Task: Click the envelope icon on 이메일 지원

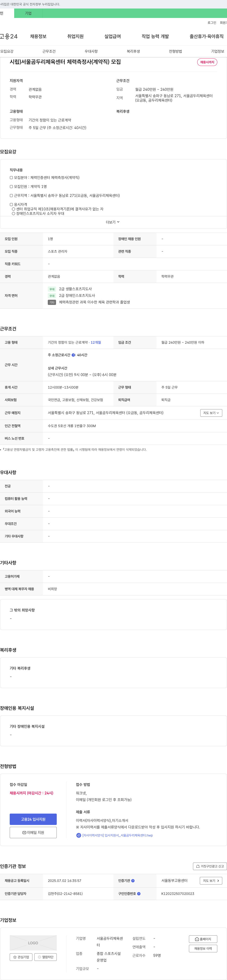Action: coord(24,833)
